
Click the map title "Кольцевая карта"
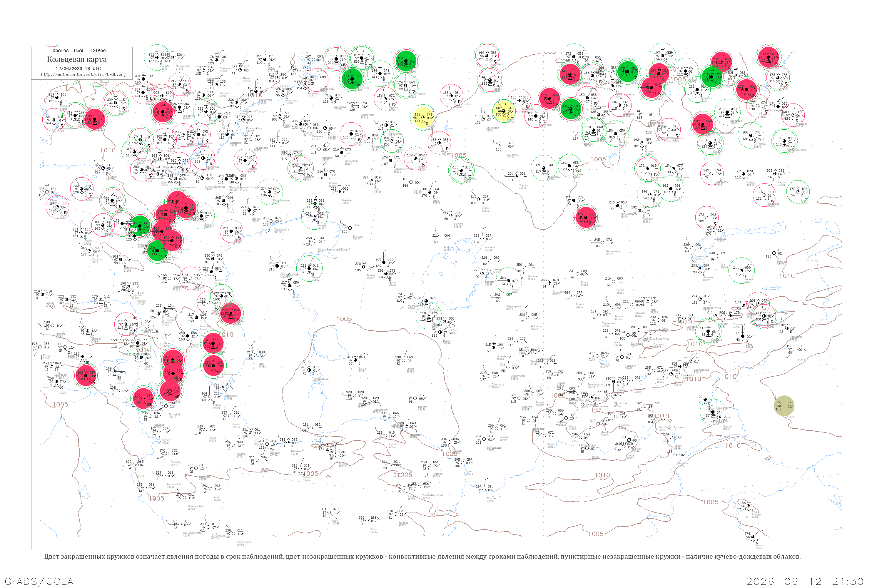[77, 59]
